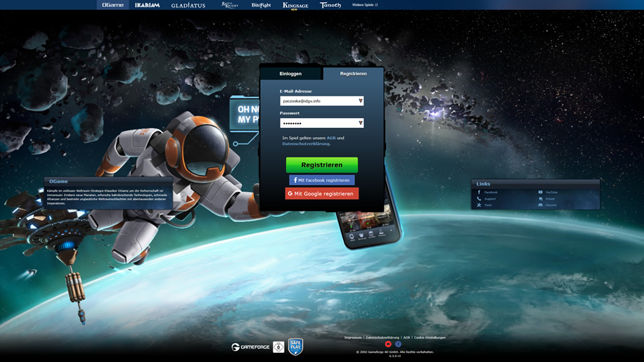The height and width of the screenshot is (362, 644).
Task: Click the Gameforce logo in the footer
Action: pyautogui.click(x=250, y=347)
